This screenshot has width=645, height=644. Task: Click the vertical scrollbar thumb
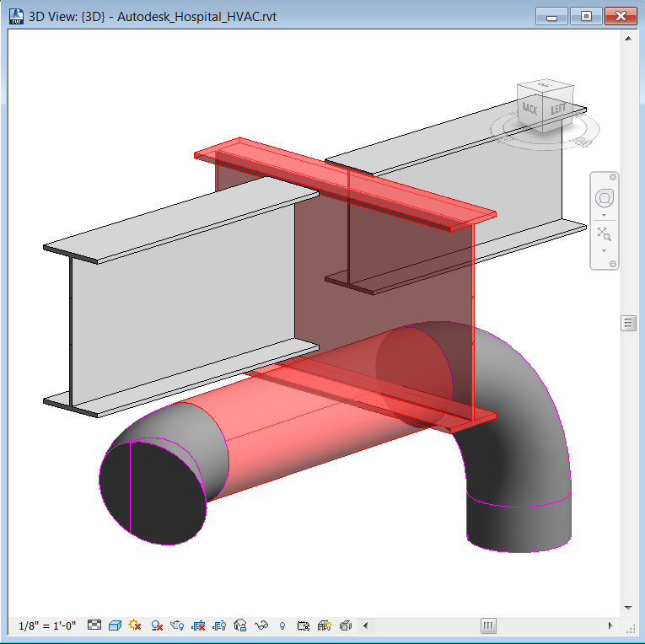(628, 323)
